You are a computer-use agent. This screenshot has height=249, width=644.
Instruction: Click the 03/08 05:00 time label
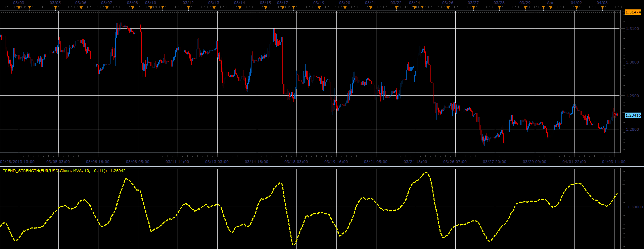pos(138,162)
